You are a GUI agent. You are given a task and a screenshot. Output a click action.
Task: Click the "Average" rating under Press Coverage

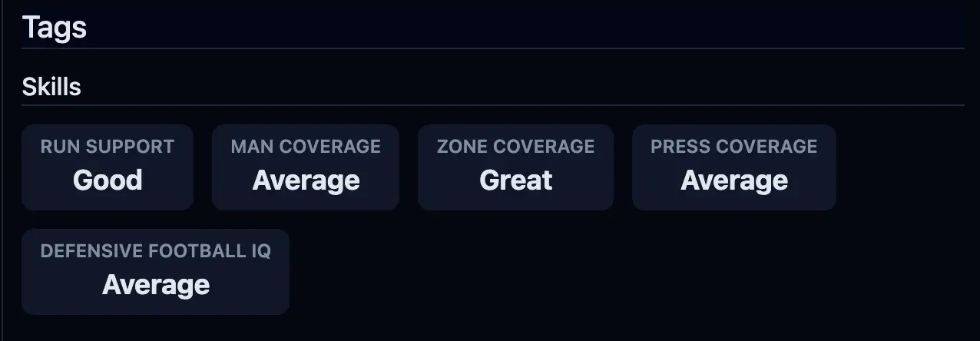pyautogui.click(x=734, y=180)
